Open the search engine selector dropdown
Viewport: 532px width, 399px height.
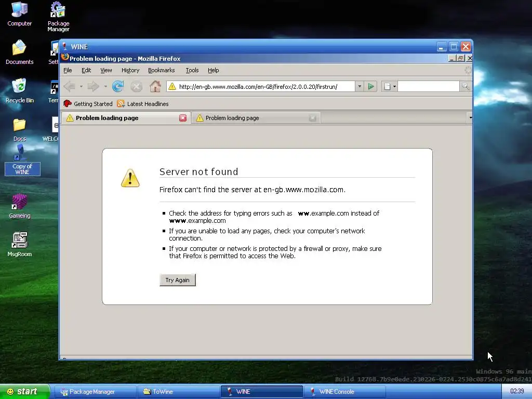coord(390,87)
